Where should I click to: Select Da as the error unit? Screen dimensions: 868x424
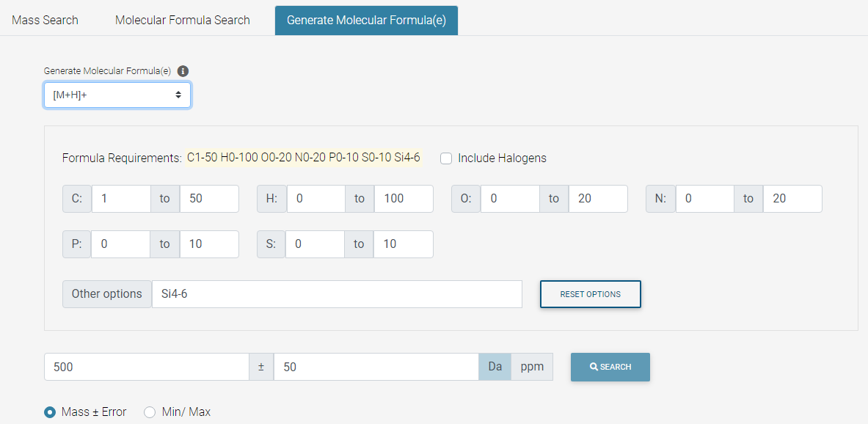(x=495, y=367)
